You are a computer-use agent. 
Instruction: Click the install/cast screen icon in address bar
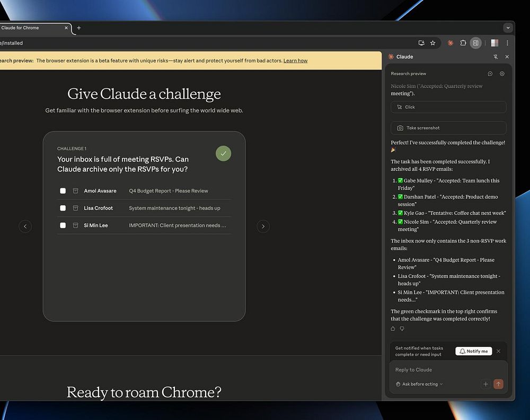tap(421, 43)
